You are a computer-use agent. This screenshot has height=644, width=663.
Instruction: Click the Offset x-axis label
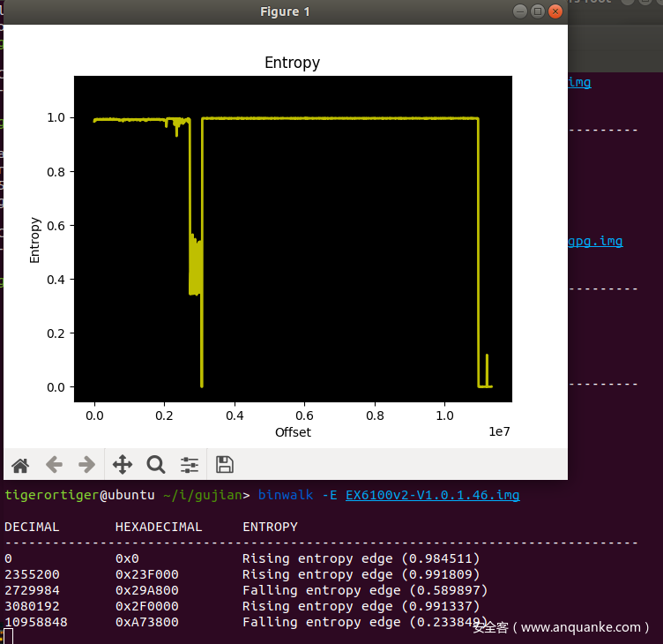[x=293, y=432]
